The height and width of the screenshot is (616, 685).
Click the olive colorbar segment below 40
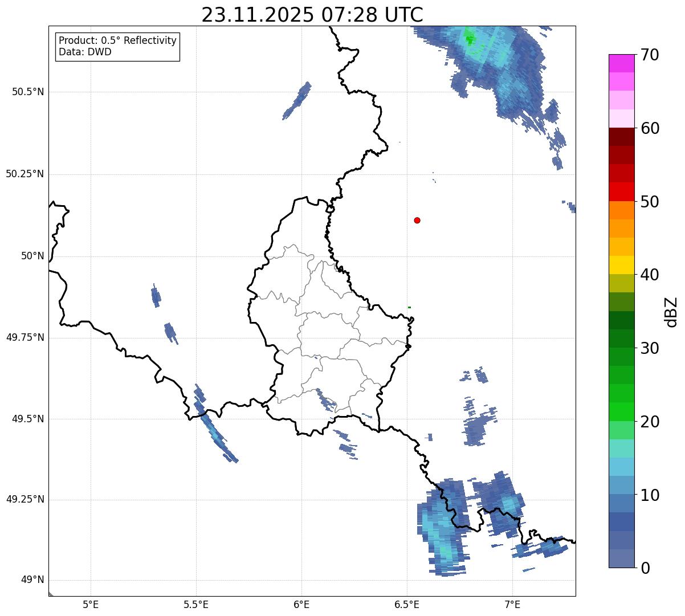click(622, 284)
